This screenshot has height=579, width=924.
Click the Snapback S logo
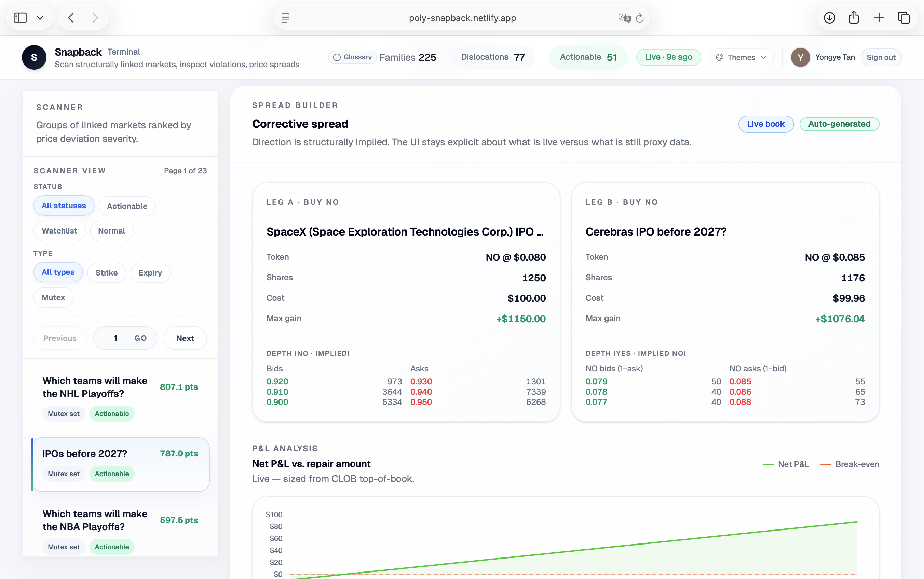point(34,57)
